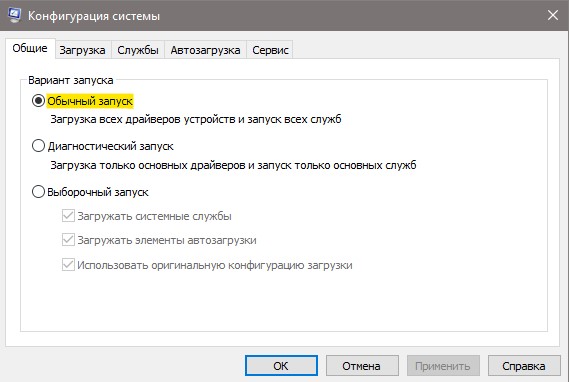Click the 'Конфигурация системы' window title
This screenshot has height=382, width=569.
tap(94, 16)
